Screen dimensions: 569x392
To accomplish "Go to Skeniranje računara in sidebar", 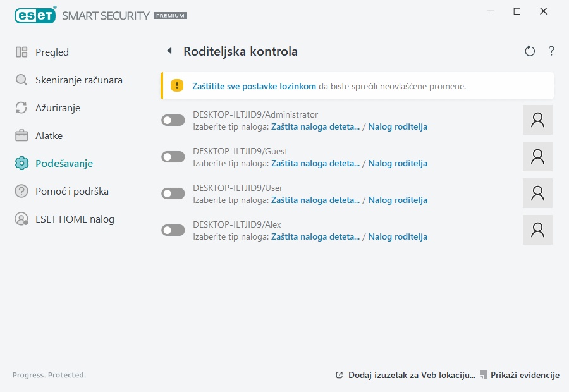I will pos(78,80).
